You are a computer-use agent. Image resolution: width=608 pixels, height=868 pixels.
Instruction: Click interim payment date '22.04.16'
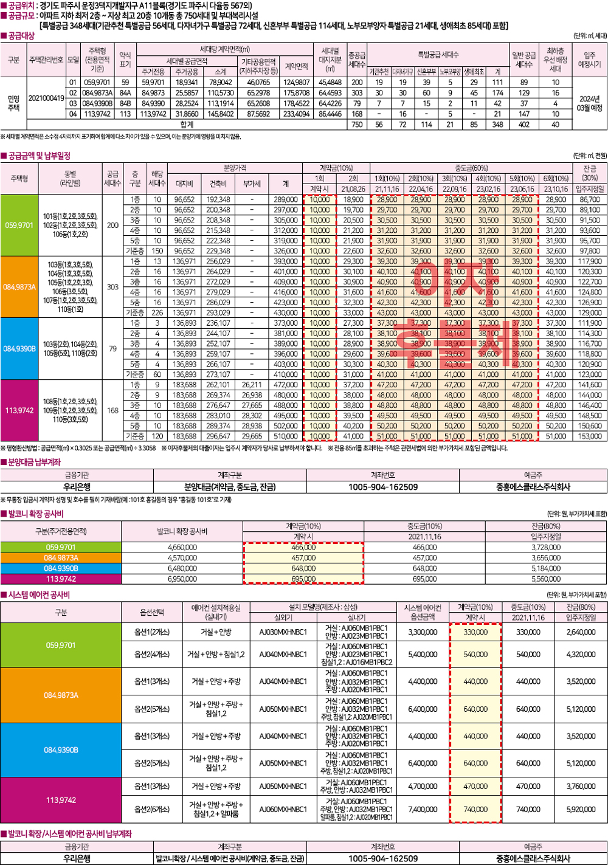tap(421, 189)
